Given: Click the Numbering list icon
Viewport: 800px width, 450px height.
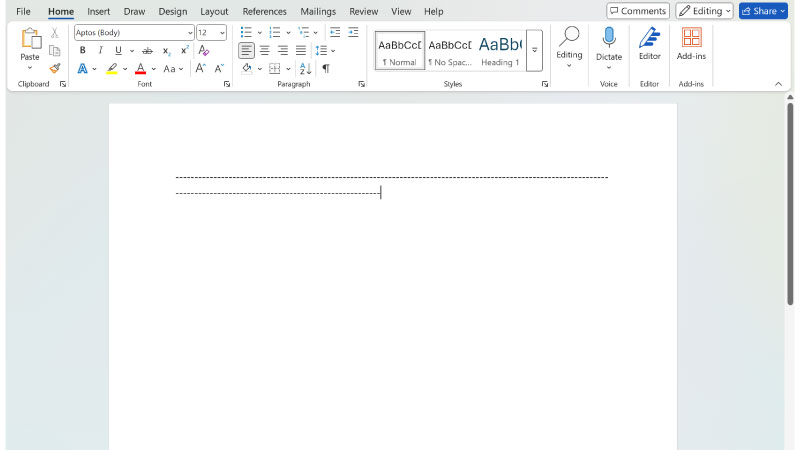Looking at the screenshot, I should click(x=274, y=33).
